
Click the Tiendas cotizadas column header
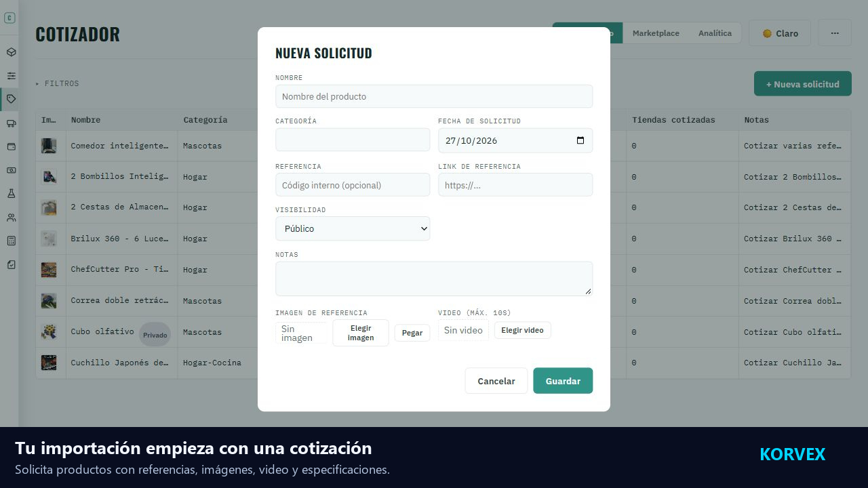pyautogui.click(x=673, y=120)
